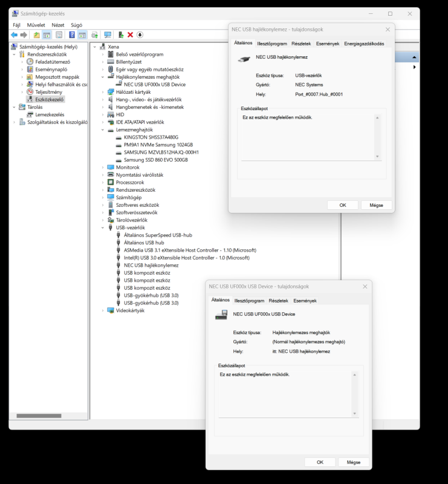Select NEC USB hajlékonylemez under USB-vezérlők
This screenshot has width=448, height=484.
click(x=151, y=265)
